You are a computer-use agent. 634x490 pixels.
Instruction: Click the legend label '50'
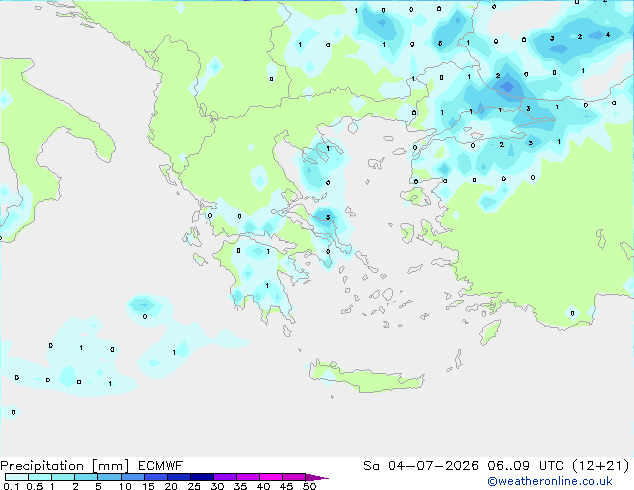(309, 486)
